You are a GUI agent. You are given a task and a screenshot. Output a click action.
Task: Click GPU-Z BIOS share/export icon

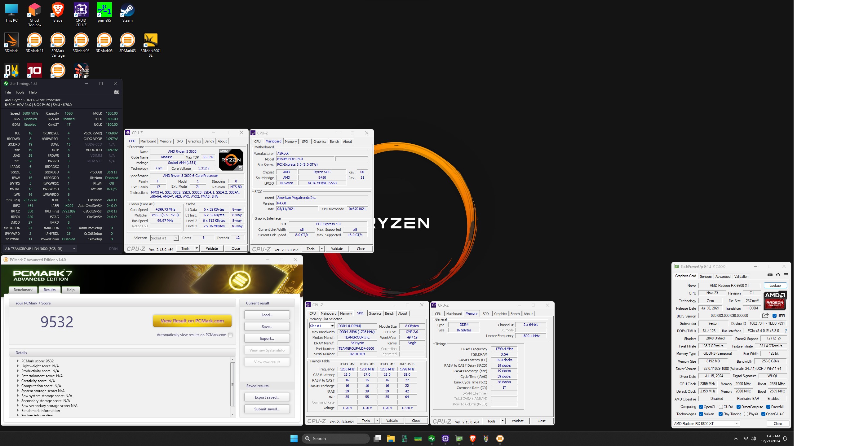[765, 316]
